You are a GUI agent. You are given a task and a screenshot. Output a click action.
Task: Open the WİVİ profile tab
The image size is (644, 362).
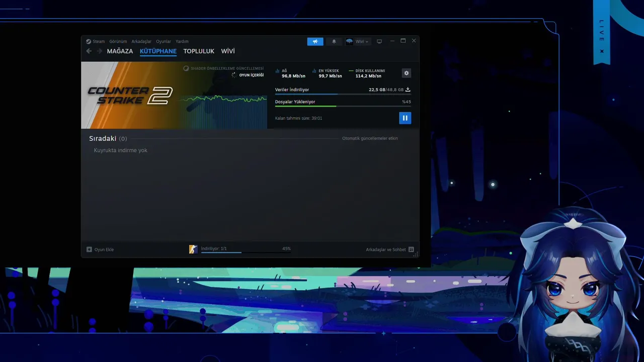[228, 51]
